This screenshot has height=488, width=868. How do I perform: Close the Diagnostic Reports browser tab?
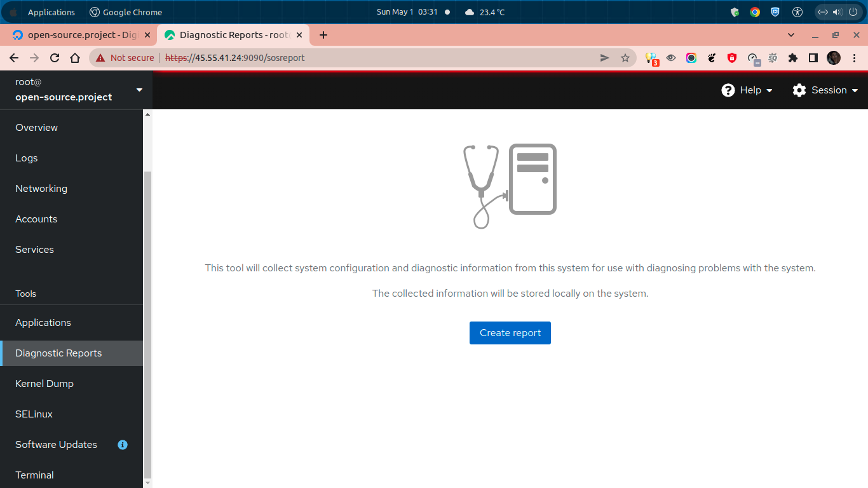[x=299, y=35]
